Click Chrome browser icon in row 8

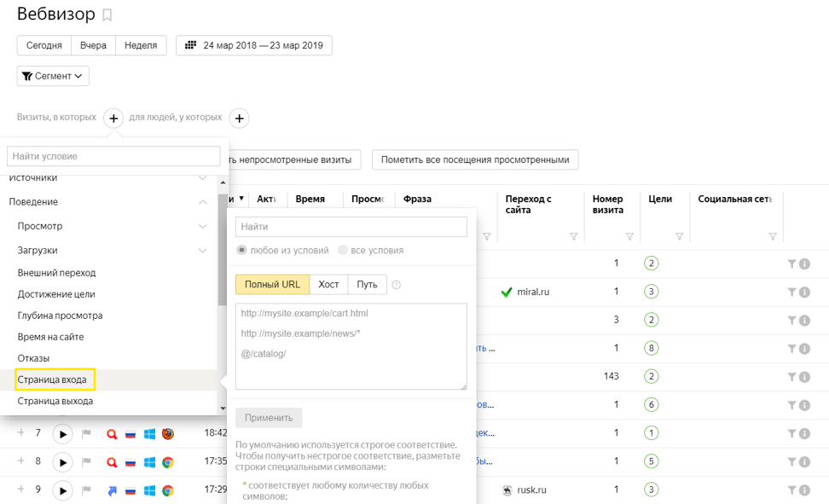point(168,462)
